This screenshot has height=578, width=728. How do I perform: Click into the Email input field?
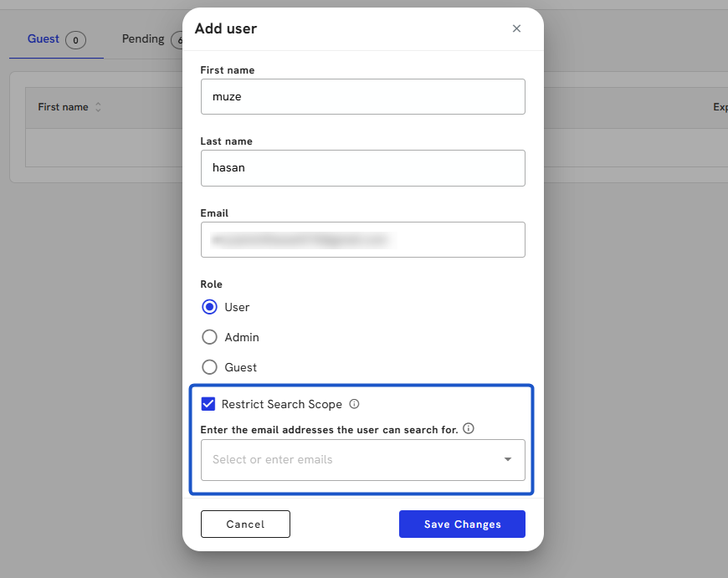tap(362, 239)
